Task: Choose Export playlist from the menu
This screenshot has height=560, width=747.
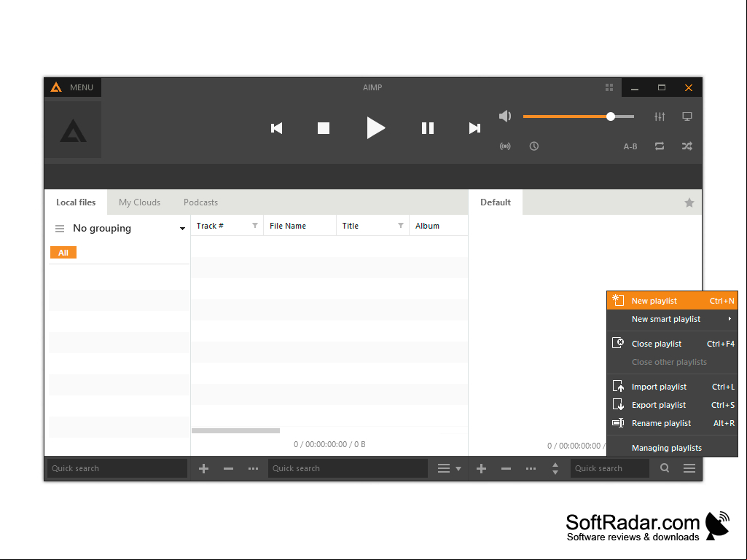Action: coord(672,405)
